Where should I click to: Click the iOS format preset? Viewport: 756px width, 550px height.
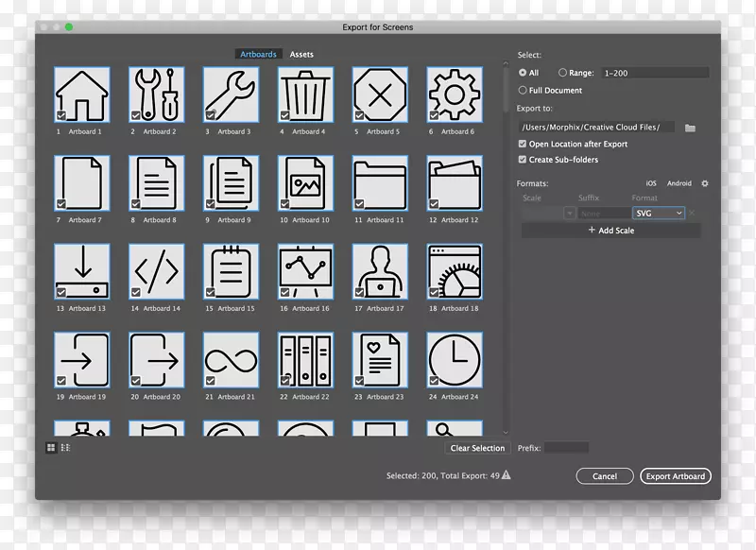point(651,183)
